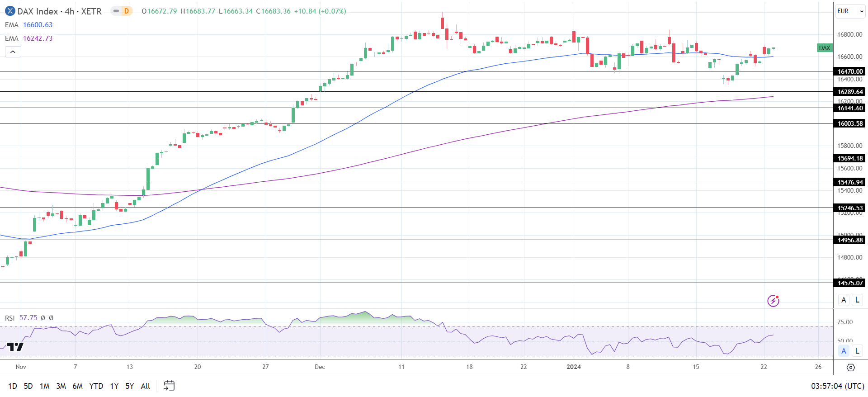Click the DAX Index symbol logo icon
Viewport: 868px width, 397px height.
click(x=9, y=11)
